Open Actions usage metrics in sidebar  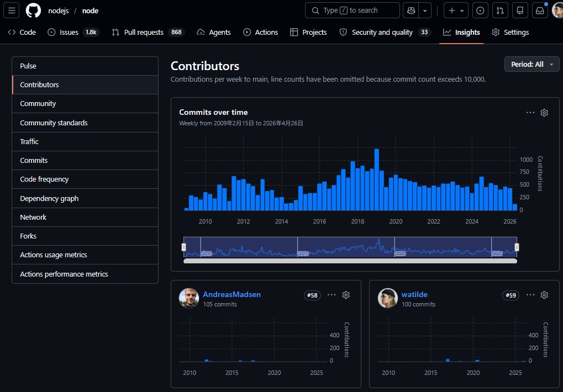pyautogui.click(x=85, y=255)
